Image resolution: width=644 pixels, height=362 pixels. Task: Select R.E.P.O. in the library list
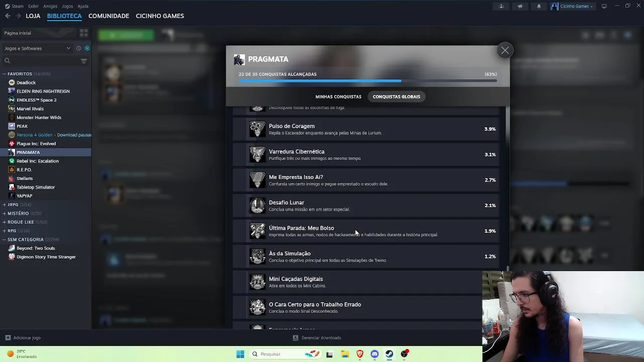[24, 169]
